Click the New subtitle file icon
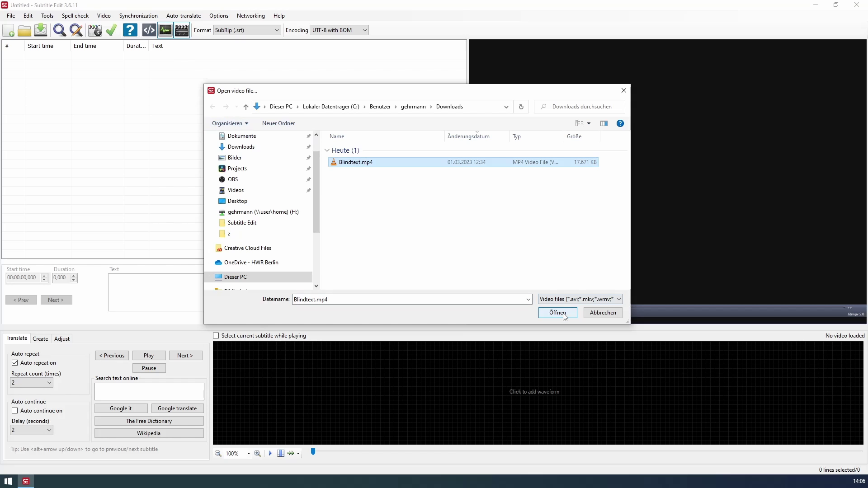868x488 pixels. point(8,30)
